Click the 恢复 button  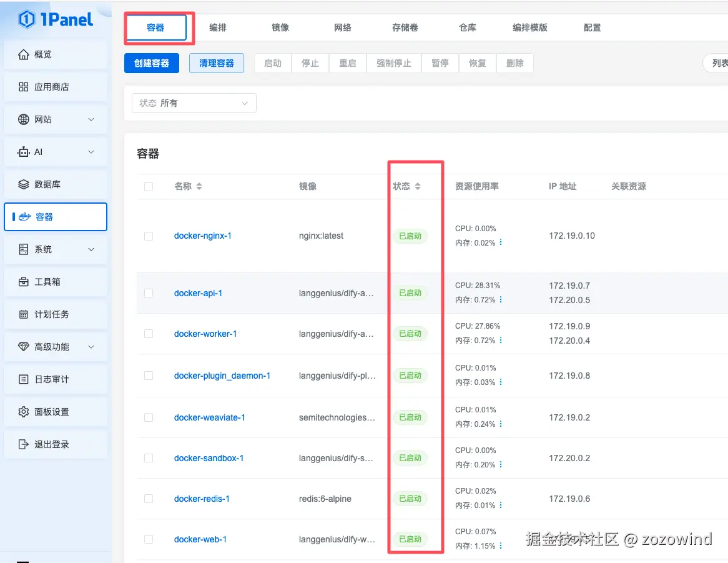[x=477, y=63]
